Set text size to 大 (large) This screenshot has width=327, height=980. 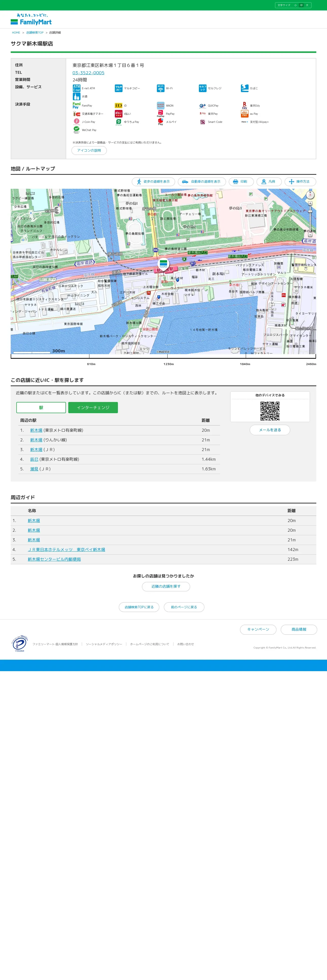307,5
